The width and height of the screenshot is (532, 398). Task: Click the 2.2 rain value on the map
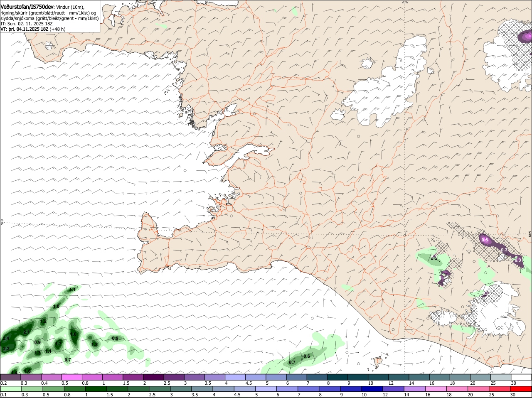(6, 349)
